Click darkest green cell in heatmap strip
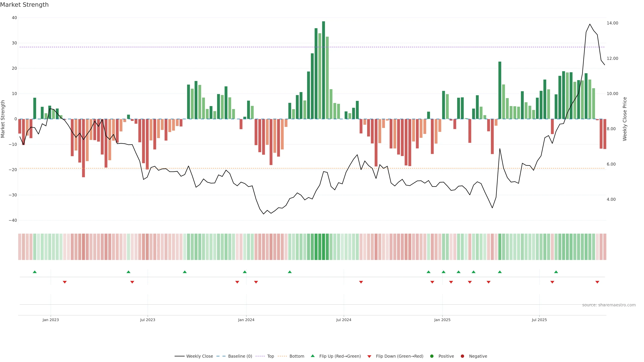The image size is (644, 362). click(324, 247)
